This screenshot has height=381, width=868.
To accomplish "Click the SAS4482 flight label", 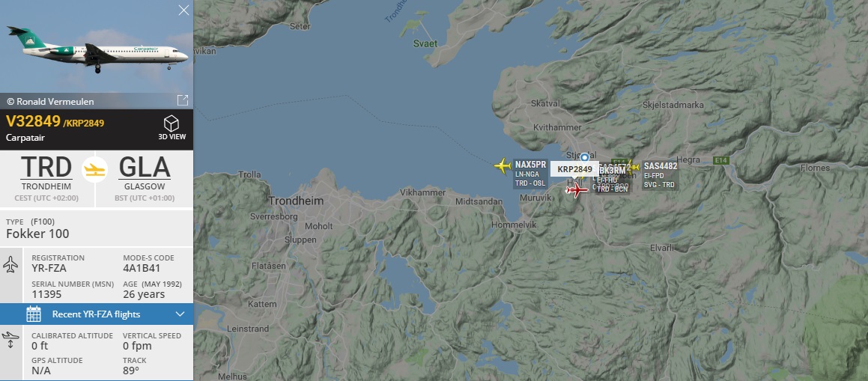I will (661, 166).
